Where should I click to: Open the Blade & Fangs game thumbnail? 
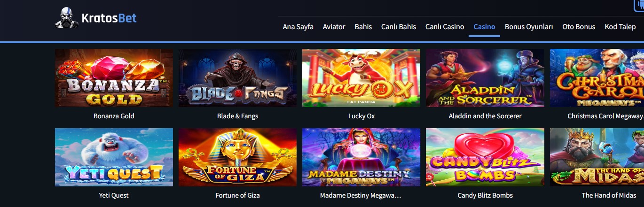237,78
